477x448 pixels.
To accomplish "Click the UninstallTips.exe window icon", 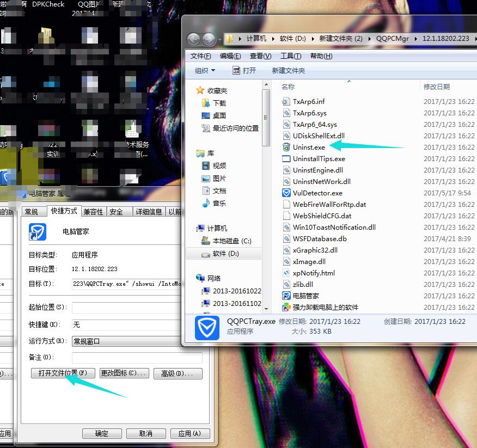I will (x=286, y=158).
